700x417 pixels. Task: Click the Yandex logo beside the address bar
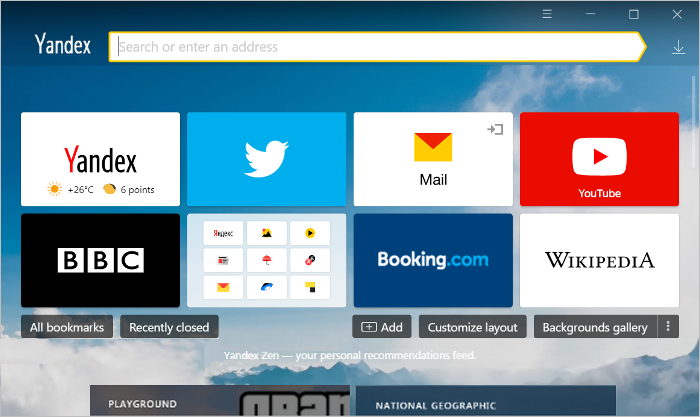(63, 44)
